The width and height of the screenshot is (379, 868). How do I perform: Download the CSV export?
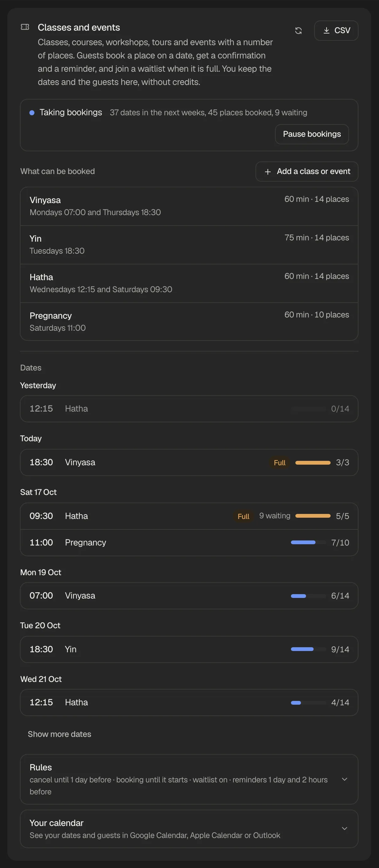336,31
